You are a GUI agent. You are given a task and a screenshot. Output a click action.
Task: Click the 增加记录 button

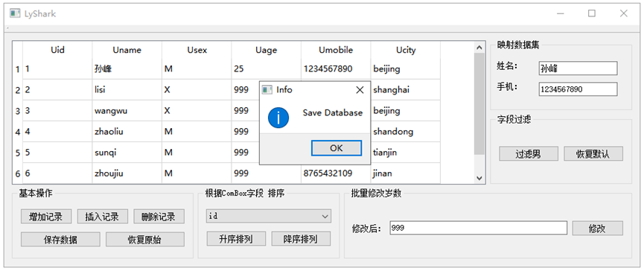click(x=46, y=217)
